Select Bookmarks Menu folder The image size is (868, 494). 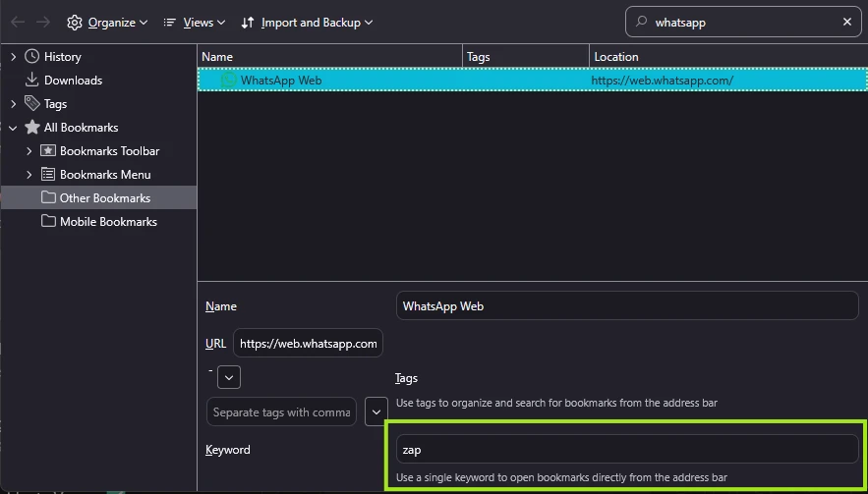pos(105,174)
